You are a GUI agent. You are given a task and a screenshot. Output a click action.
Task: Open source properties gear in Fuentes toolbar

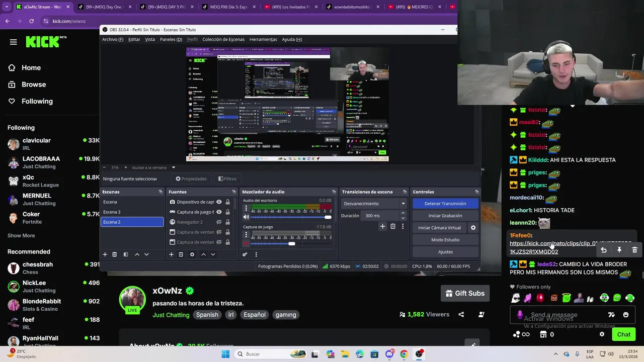(192, 254)
